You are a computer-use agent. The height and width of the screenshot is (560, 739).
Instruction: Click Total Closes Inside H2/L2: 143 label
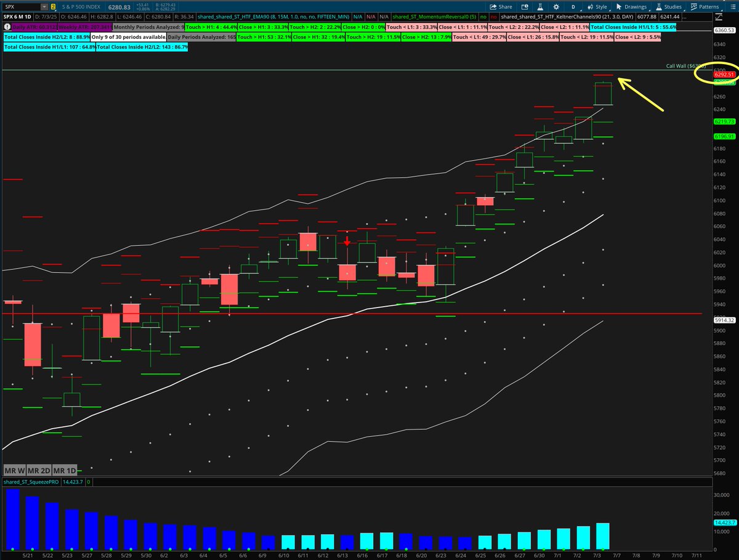coord(142,46)
